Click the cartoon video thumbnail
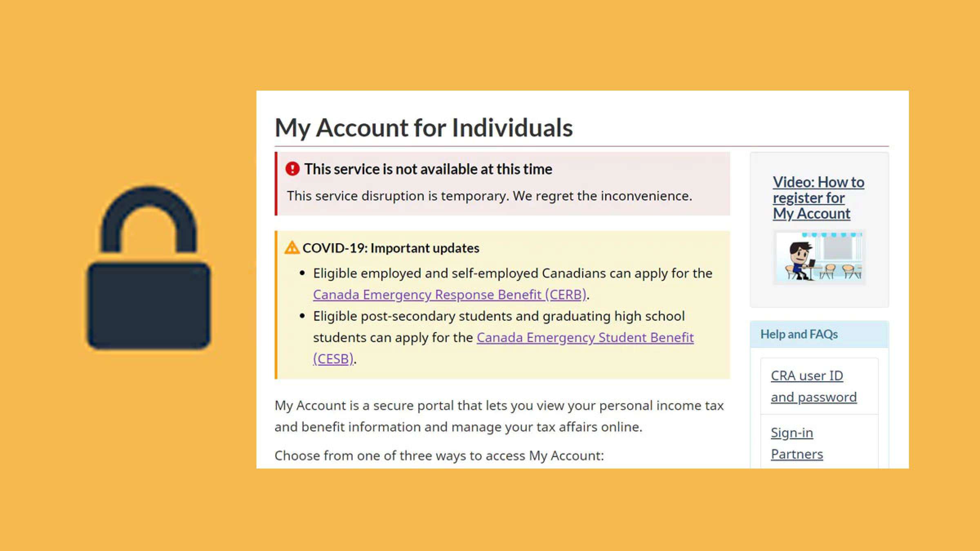 coord(819,257)
